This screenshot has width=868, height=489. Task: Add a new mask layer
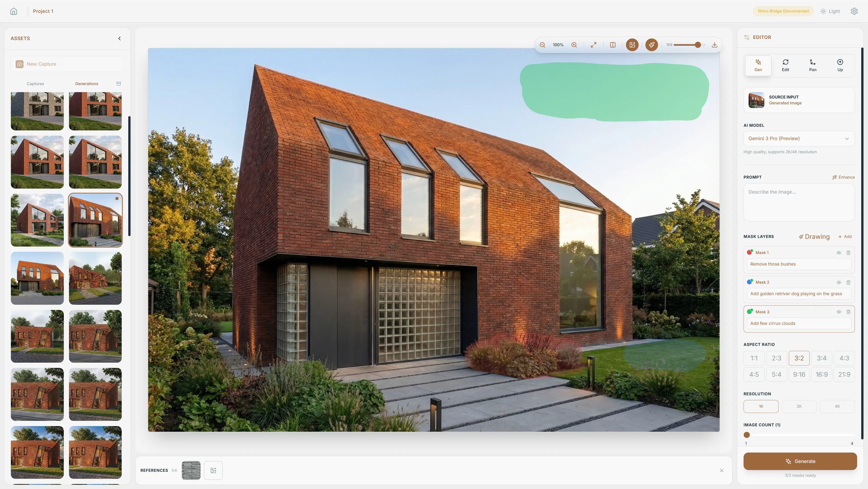(x=845, y=236)
